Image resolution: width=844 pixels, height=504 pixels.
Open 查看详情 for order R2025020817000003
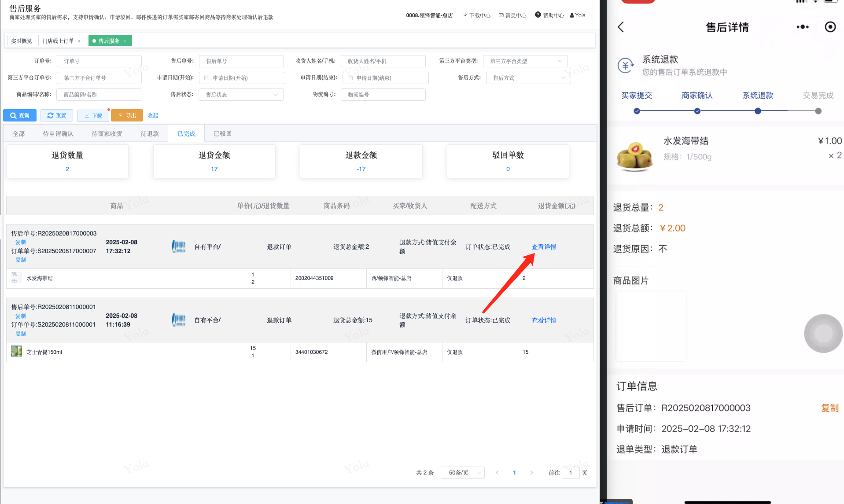point(544,246)
